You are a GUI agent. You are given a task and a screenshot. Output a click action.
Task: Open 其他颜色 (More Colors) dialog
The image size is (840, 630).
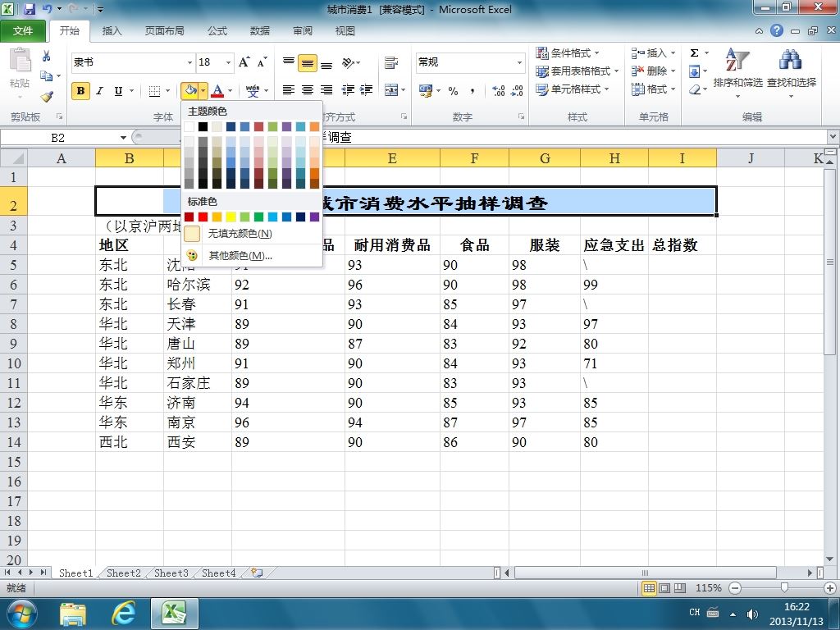click(x=252, y=256)
